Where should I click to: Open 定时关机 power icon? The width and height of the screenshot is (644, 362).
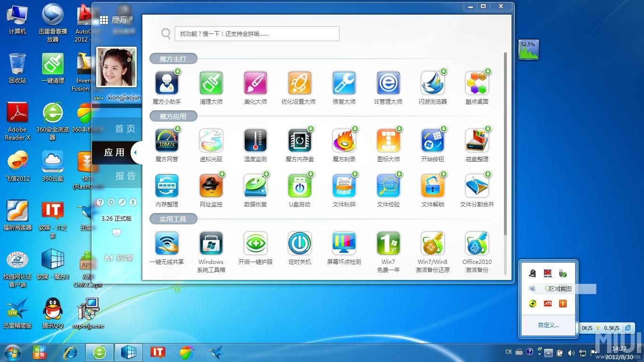(300, 243)
